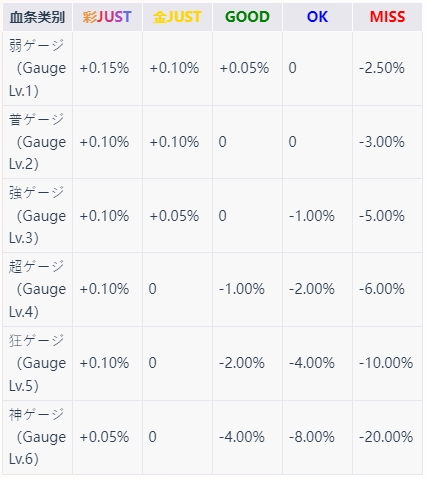Image resolution: width=428 pixels, height=479 pixels.
Task: Select the GOOD column header
Action: (247, 17)
